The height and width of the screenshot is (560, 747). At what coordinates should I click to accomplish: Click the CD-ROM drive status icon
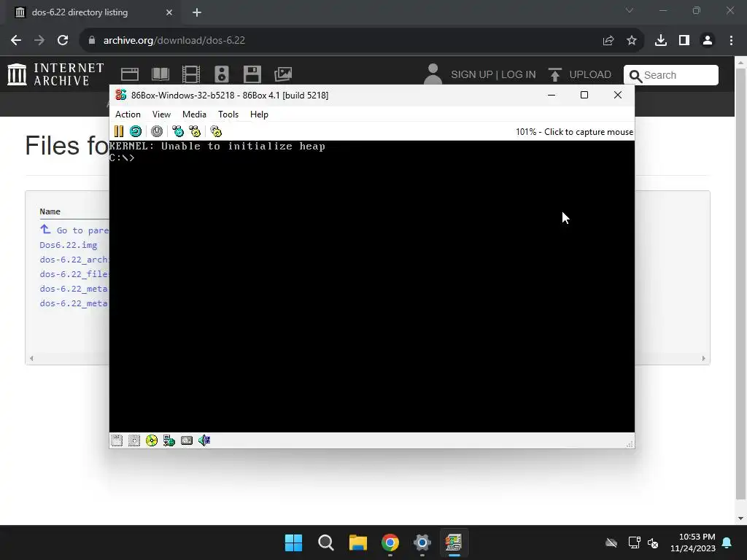(x=152, y=440)
